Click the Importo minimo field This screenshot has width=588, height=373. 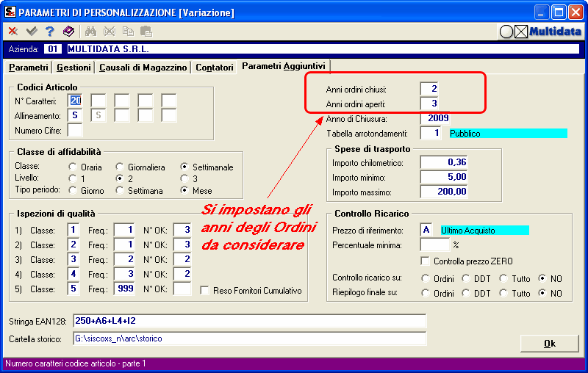tap(444, 177)
